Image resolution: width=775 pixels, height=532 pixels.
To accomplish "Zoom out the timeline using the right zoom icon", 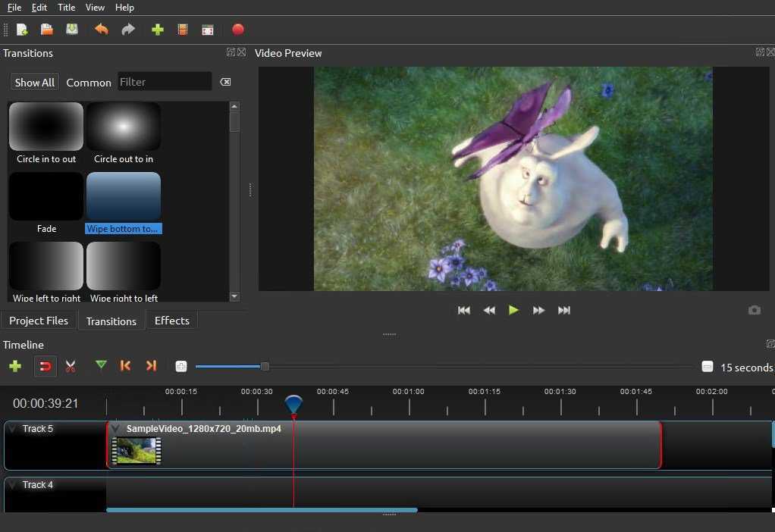I will (708, 367).
